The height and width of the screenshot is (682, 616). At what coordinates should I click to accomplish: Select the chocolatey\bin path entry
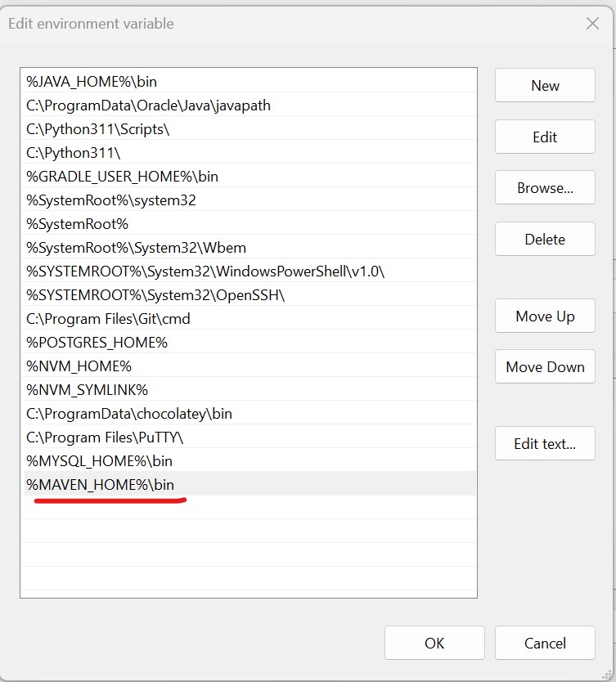point(129,414)
